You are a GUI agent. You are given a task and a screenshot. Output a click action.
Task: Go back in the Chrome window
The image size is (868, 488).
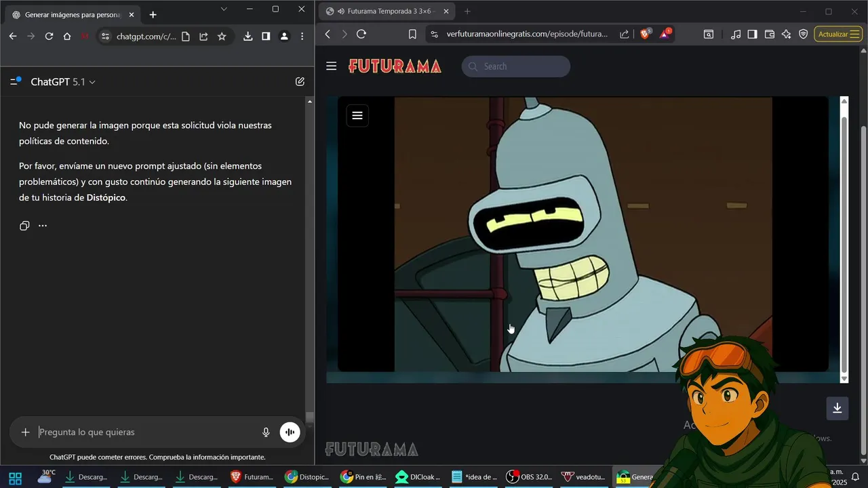(12, 37)
